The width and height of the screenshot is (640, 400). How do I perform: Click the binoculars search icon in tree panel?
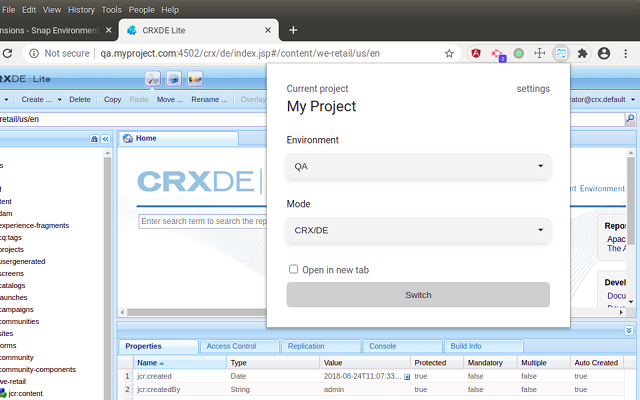click(94, 139)
